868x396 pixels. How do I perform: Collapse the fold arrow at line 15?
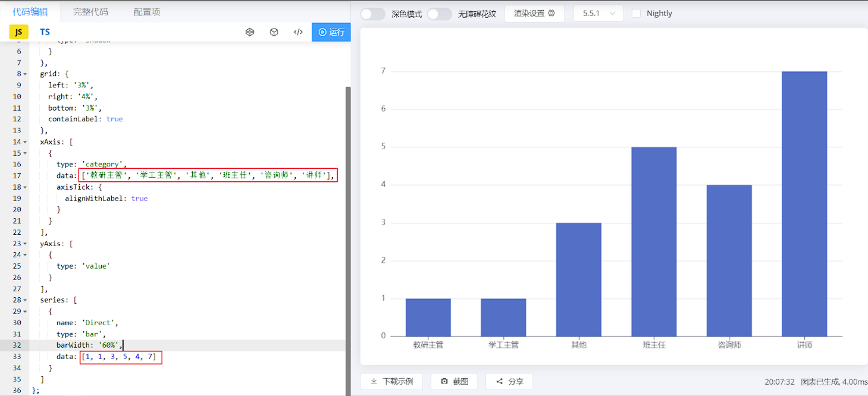[x=25, y=153]
